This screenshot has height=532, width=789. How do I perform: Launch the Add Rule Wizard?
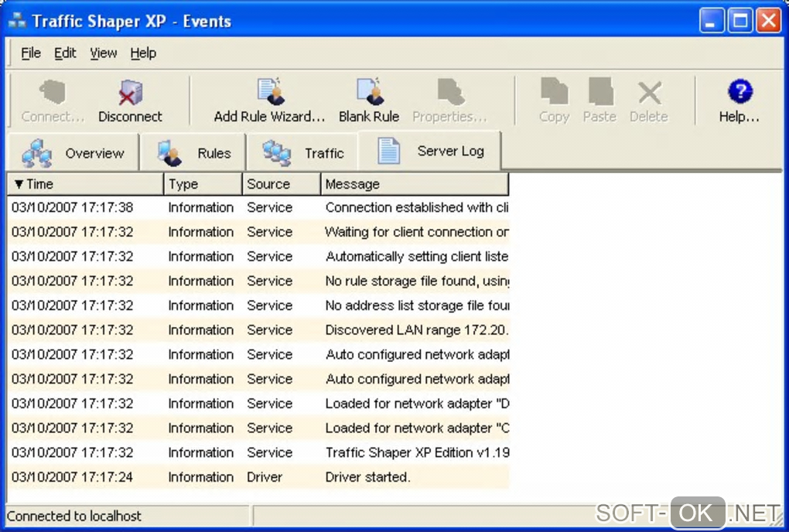click(x=270, y=101)
